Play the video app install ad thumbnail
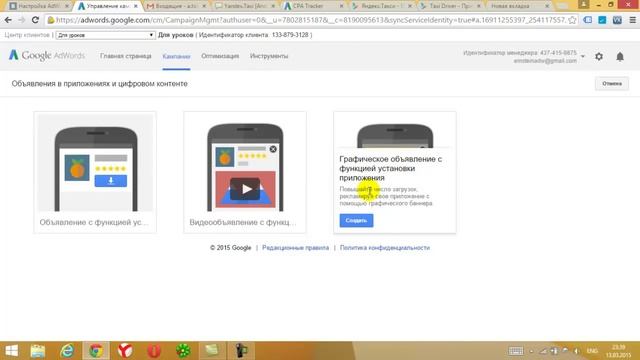Screen dimensions: 640x360 (245, 189)
